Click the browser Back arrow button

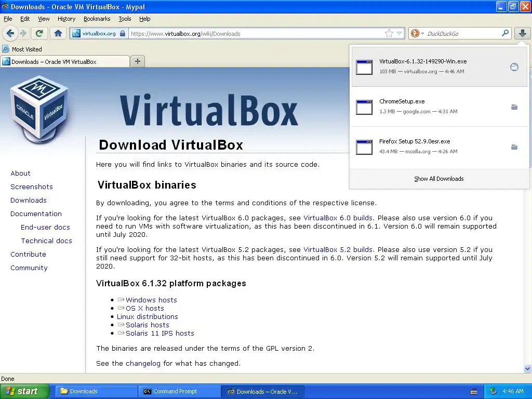tap(10, 33)
